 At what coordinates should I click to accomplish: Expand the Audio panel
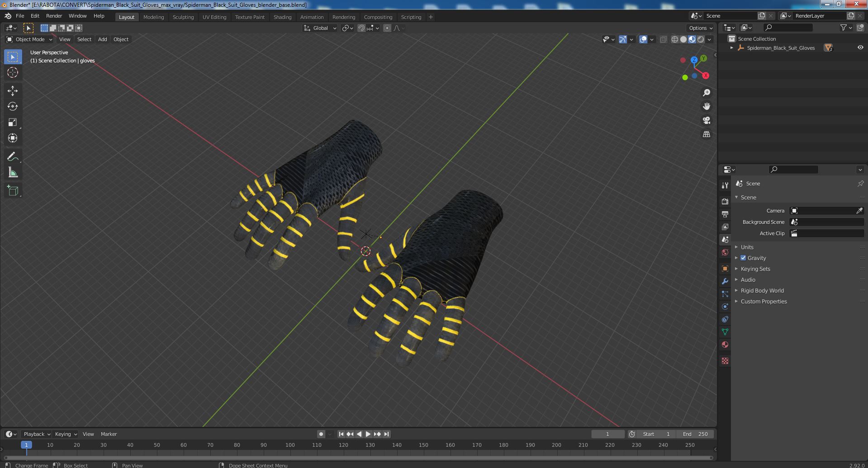click(x=748, y=279)
